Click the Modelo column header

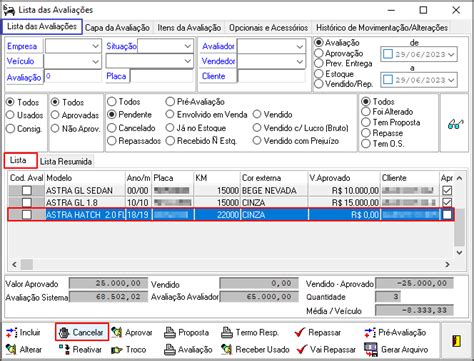85,178
